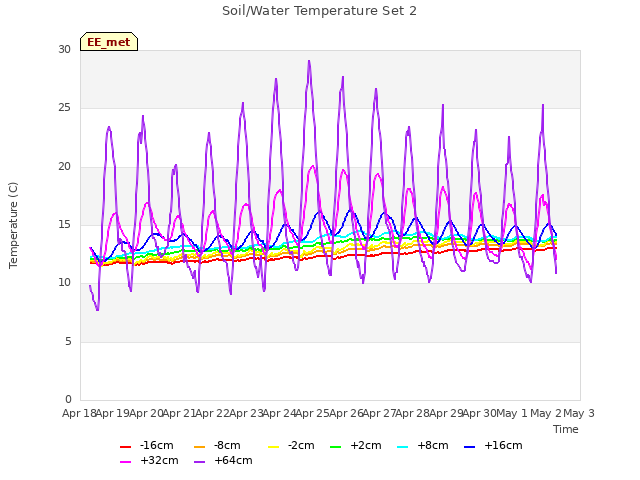The width and height of the screenshot is (640, 480).
Task: Click the May 3 x-axis tick label
Action: point(579,413)
